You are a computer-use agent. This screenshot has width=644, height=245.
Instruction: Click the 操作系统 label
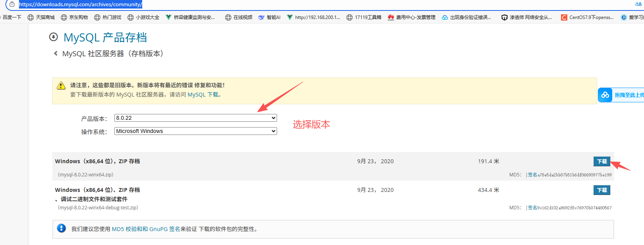[94, 132]
